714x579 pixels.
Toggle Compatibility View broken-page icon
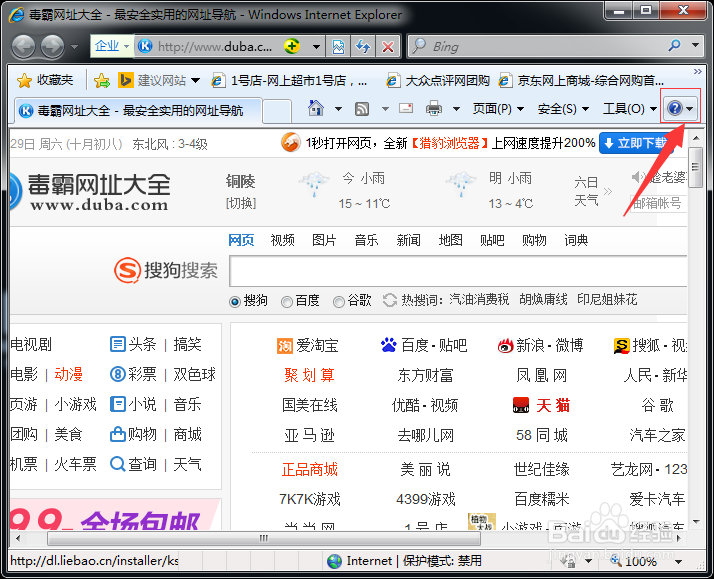pos(338,46)
